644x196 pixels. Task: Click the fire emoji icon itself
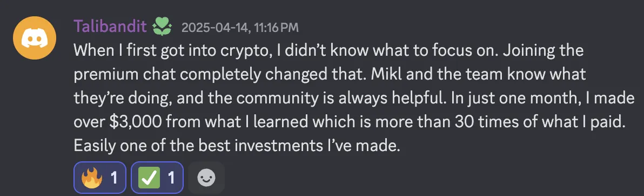[x=91, y=178]
